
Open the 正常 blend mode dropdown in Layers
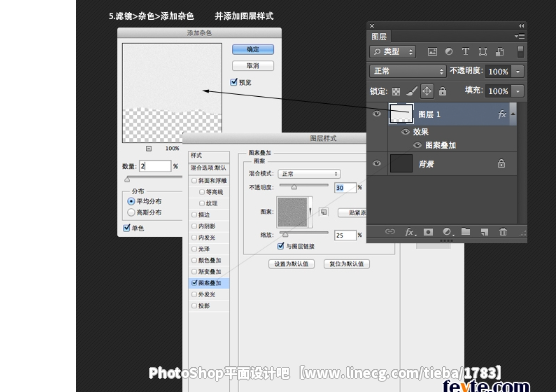407,71
